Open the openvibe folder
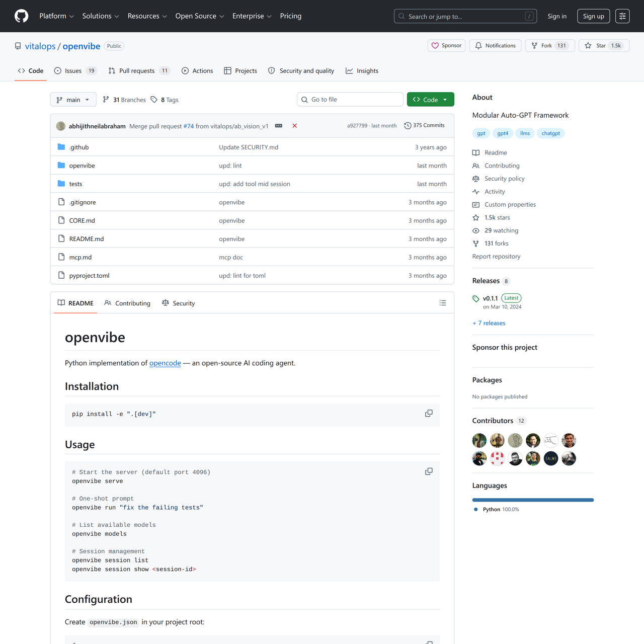644x644 pixels. (82, 166)
